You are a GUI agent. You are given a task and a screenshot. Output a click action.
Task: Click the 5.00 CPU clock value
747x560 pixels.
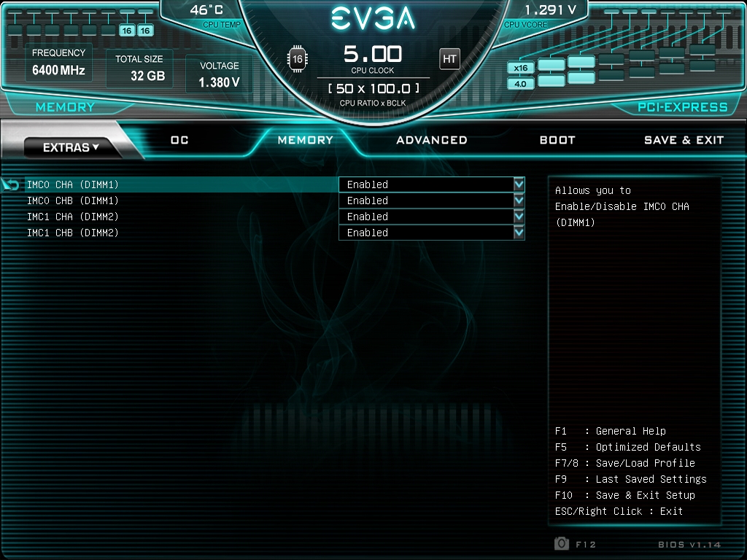[373, 54]
